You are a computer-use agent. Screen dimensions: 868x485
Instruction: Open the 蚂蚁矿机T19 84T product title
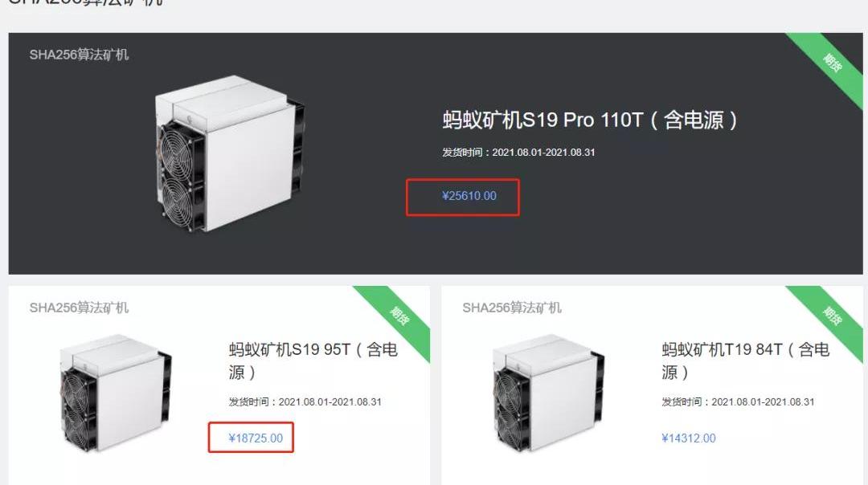point(746,361)
